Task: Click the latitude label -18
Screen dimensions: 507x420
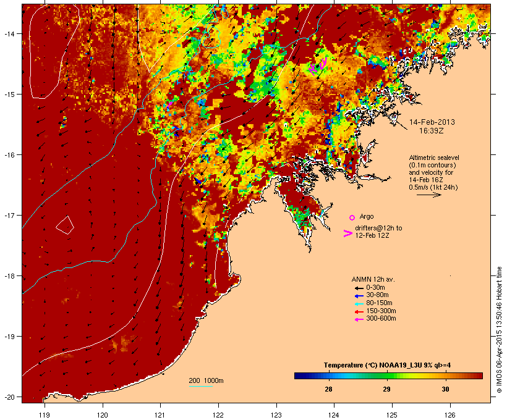Action: 9,276
